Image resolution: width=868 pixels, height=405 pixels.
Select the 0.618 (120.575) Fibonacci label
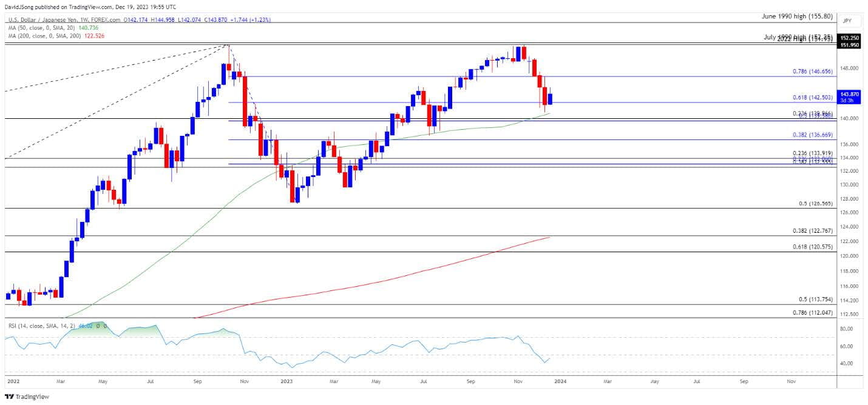(813, 247)
